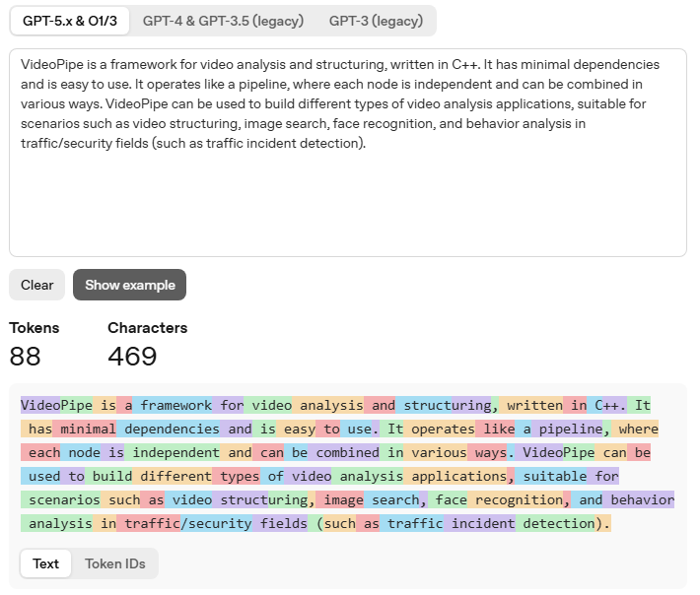Click the highlighted token 'each'
The height and width of the screenshot is (595, 700).
(x=40, y=452)
